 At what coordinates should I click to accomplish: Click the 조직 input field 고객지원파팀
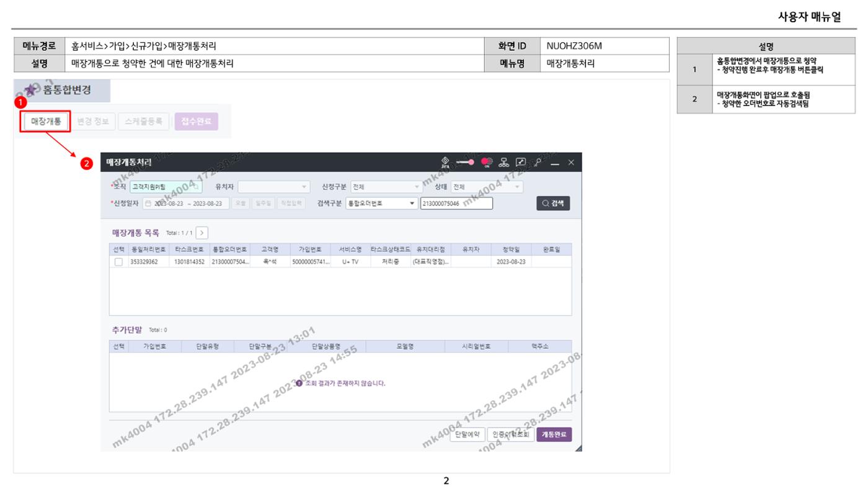(x=166, y=187)
